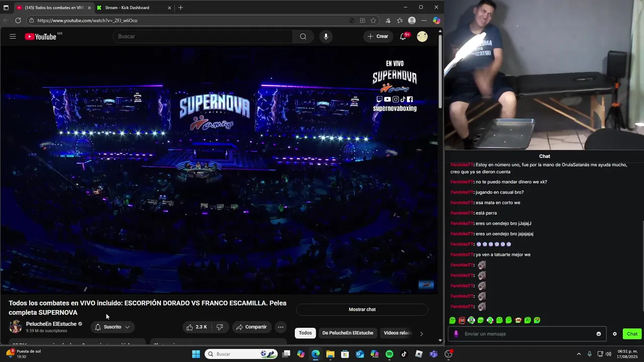Open the Copilot sidebar icon
644x362 pixels.
pos(436,21)
